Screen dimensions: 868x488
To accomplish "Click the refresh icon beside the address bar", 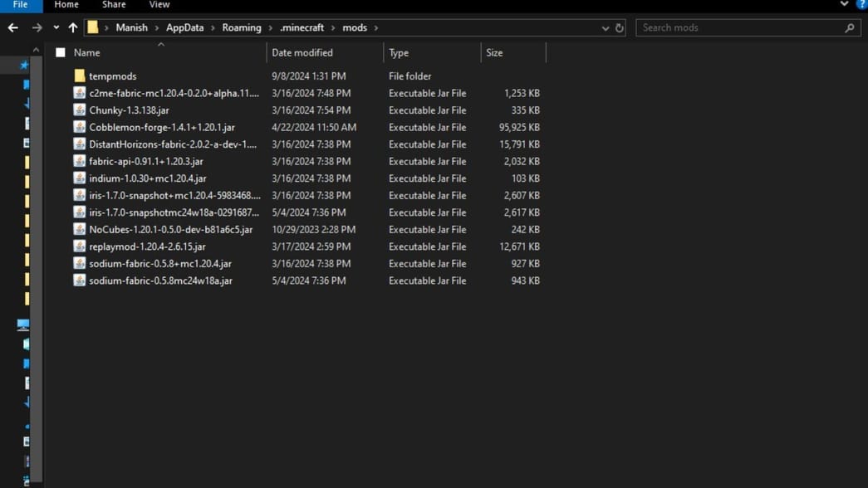I will pos(620,27).
